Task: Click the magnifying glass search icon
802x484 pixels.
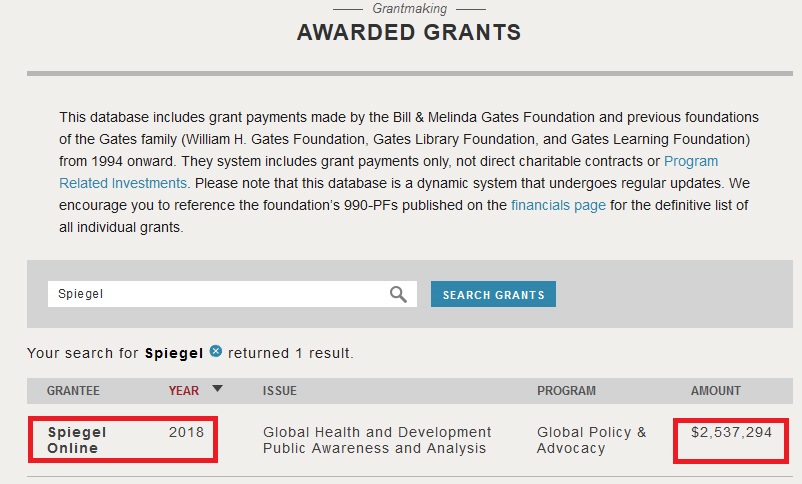Action: coord(398,294)
